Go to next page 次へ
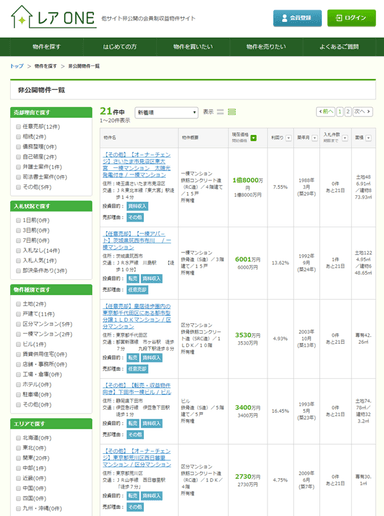 tap(362, 111)
